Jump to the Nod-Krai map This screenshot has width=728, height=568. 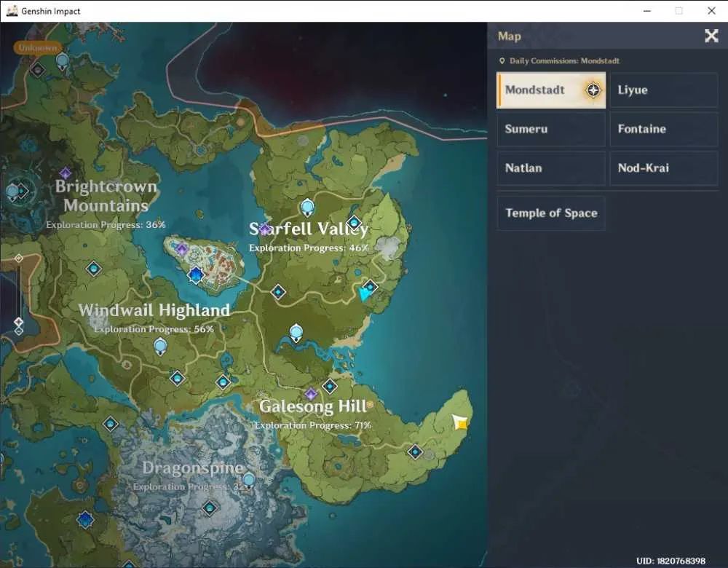click(664, 168)
